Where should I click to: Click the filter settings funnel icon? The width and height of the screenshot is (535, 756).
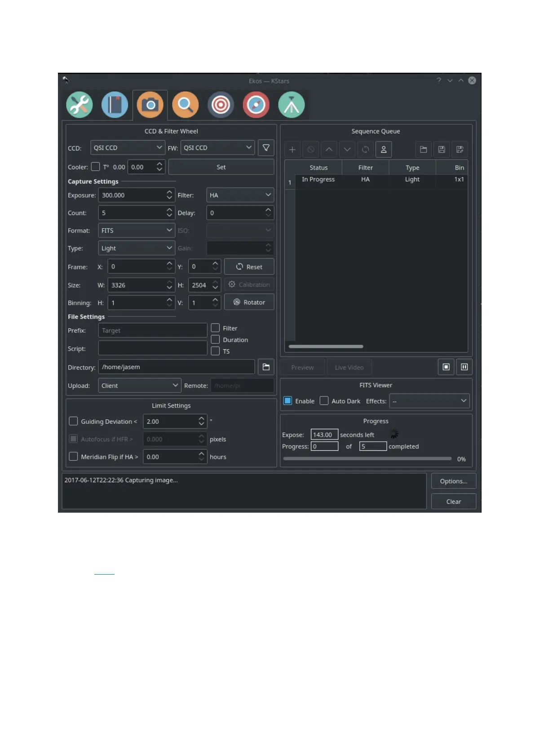point(266,148)
